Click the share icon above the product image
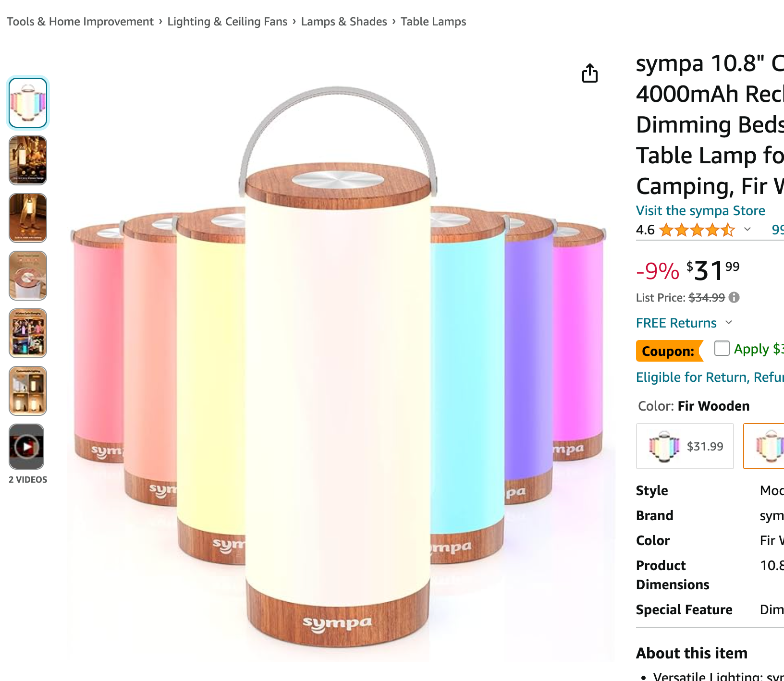The height and width of the screenshot is (681, 784). (590, 73)
